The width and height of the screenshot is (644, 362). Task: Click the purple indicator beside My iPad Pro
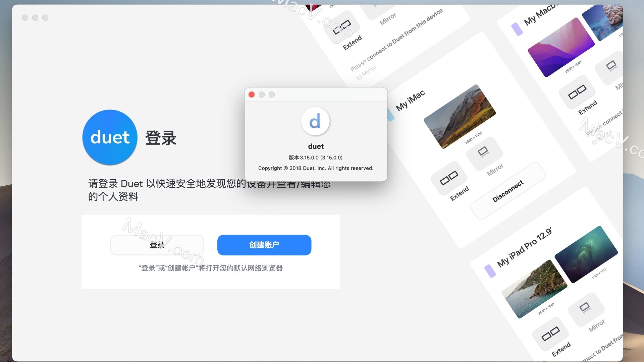coord(490,271)
